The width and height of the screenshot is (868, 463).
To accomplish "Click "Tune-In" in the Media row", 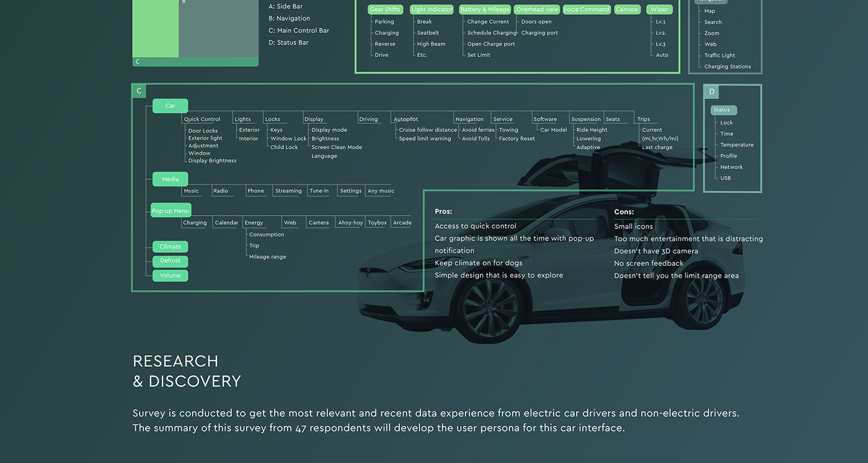I will click(319, 191).
